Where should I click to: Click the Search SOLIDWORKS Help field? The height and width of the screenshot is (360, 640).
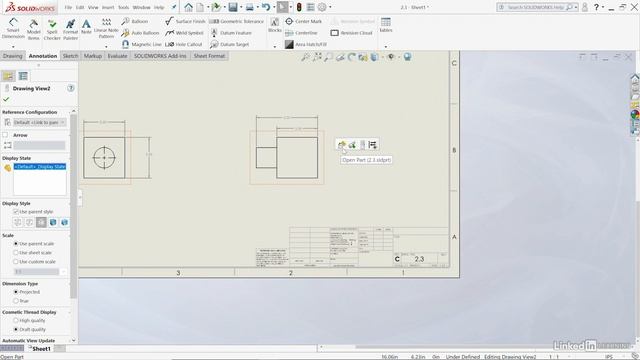pyautogui.click(x=538, y=7)
